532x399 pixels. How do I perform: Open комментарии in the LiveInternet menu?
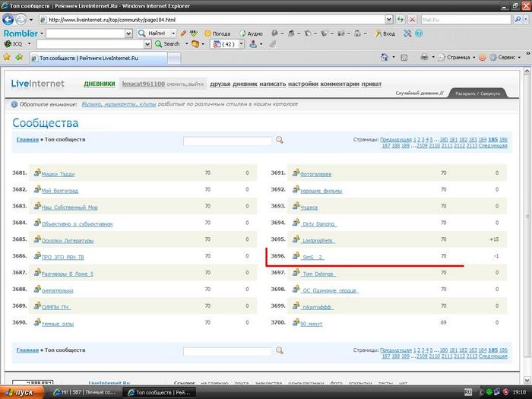[x=340, y=84]
